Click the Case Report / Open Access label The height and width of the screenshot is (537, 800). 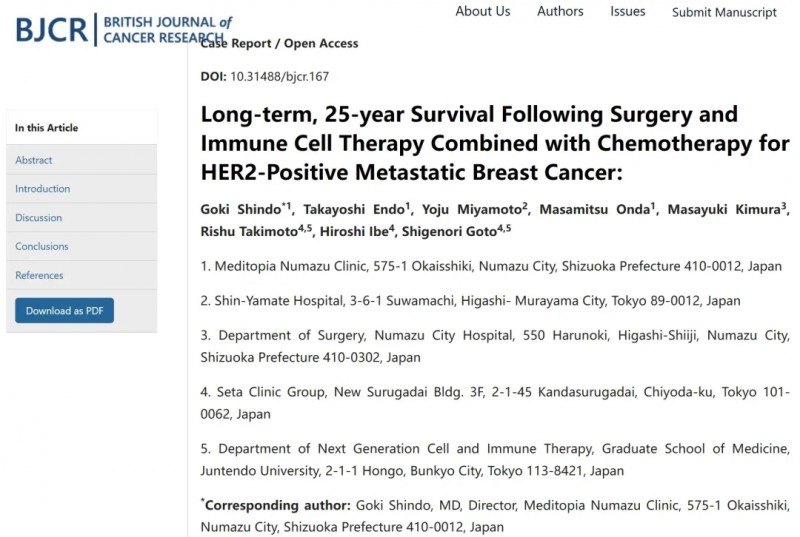coord(280,43)
